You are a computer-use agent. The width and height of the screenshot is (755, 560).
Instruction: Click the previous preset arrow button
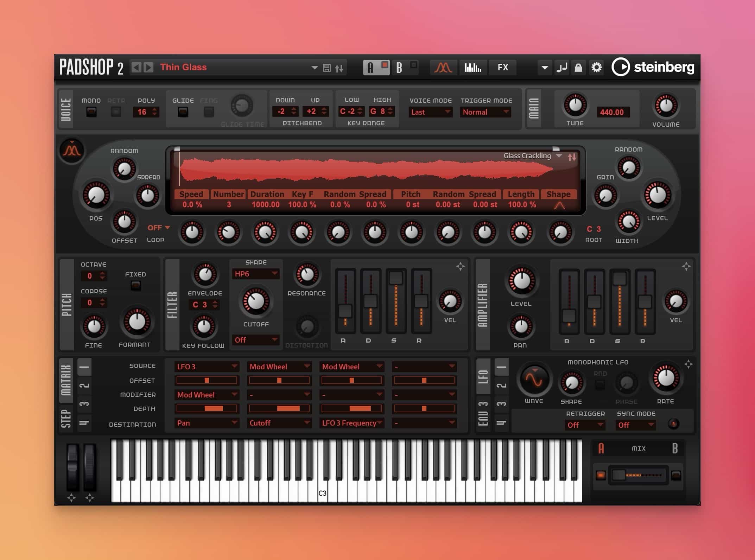(x=137, y=67)
